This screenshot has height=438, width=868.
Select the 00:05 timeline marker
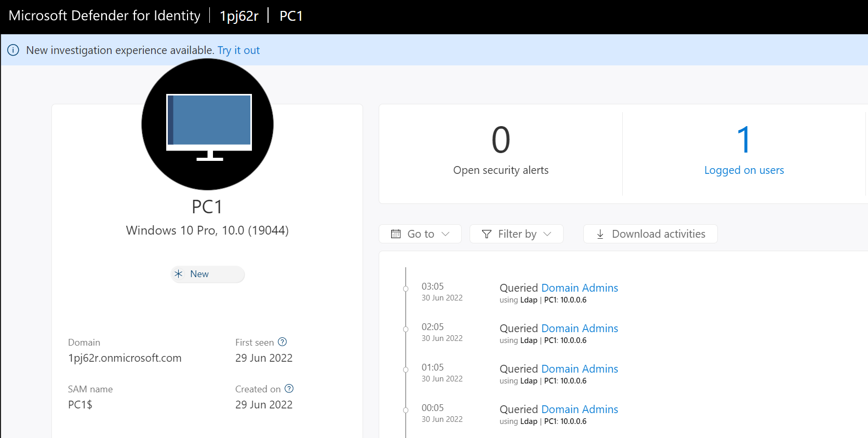pyautogui.click(x=406, y=410)
